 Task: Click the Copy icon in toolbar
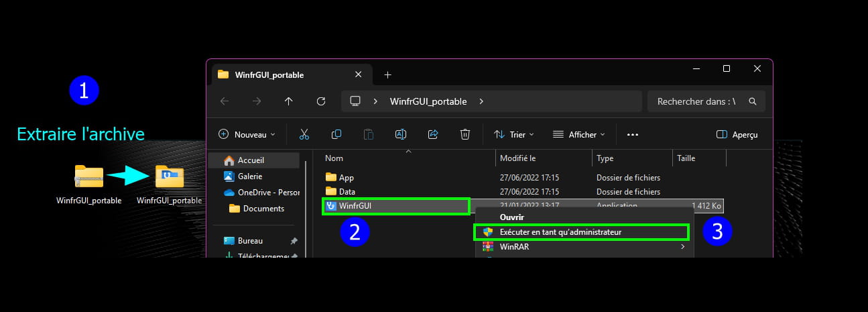click(x=336, y=134)
